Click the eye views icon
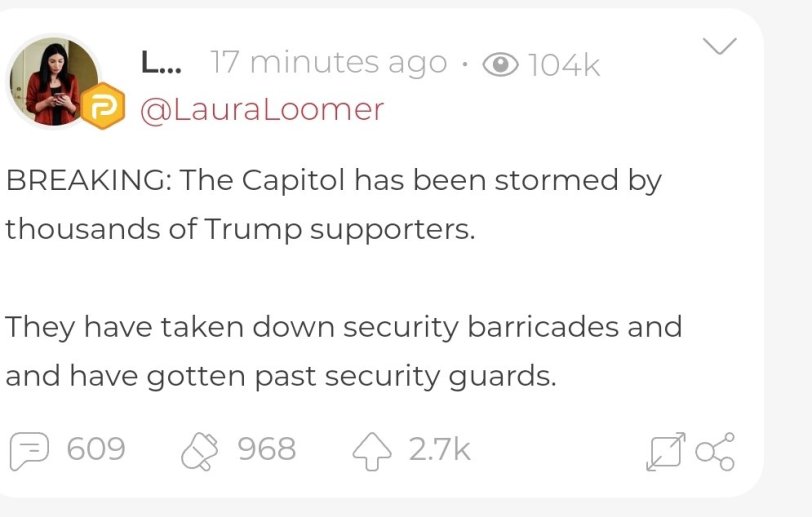This screenshot has width=812, height=517. [x=501, y=65]
